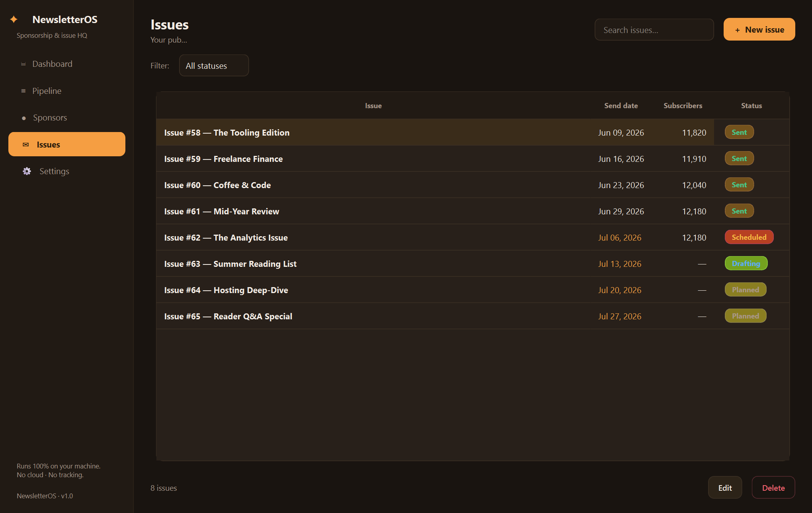The height and width of the screenshot is (513, 812).
Task: Open the All statuses filter dropdown
Action: pos(214,66)
